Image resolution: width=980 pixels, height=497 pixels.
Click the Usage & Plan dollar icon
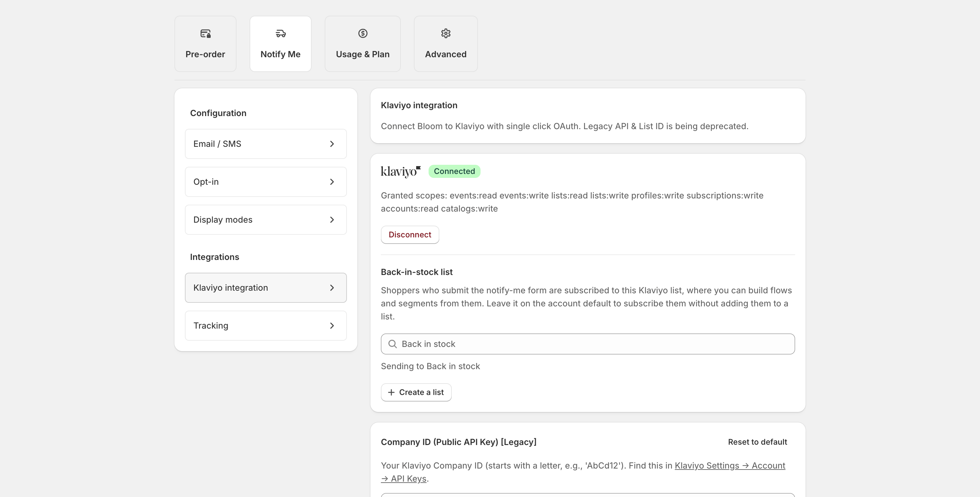pyautogui.click(x=363, y=33)
